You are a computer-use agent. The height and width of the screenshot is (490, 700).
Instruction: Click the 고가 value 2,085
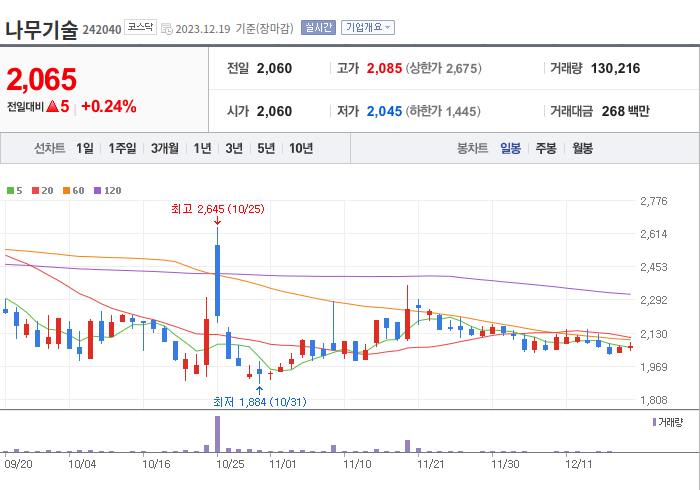384,68
